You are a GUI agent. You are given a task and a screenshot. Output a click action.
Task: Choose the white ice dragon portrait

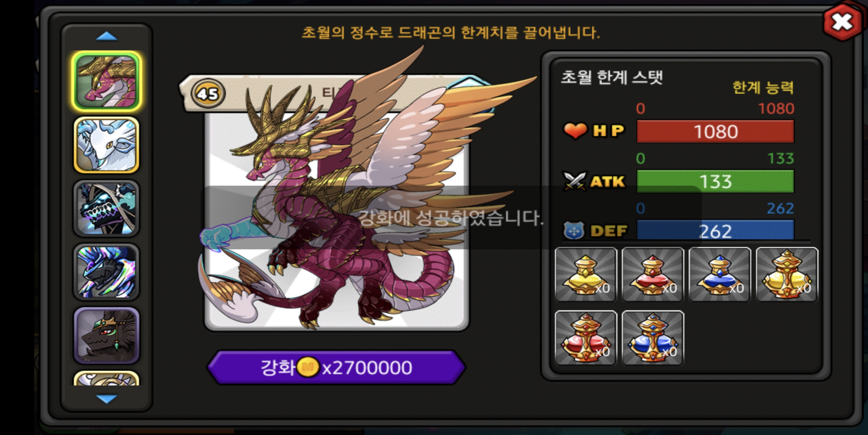(x=106, y=145)
